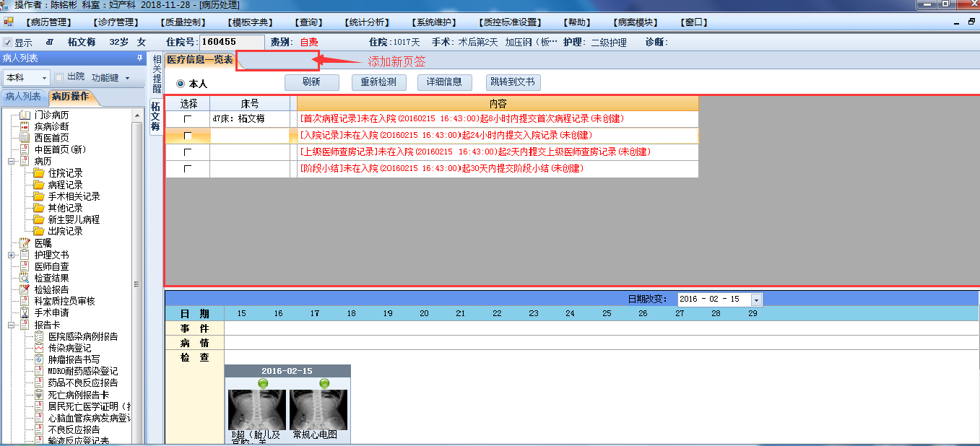
Task: Open the B超 ultrasound thumbnail
Action: (x=256, y=410)
